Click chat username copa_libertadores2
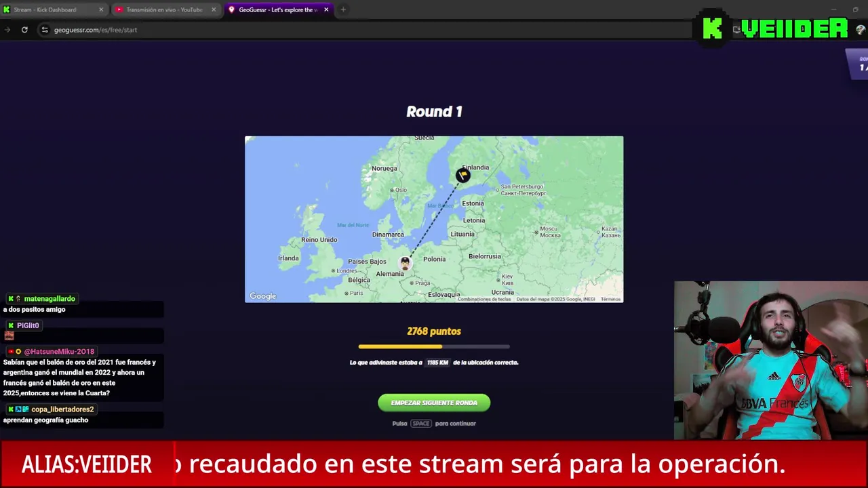The width and height of the screenshot is (868, 488). (62, 409)
